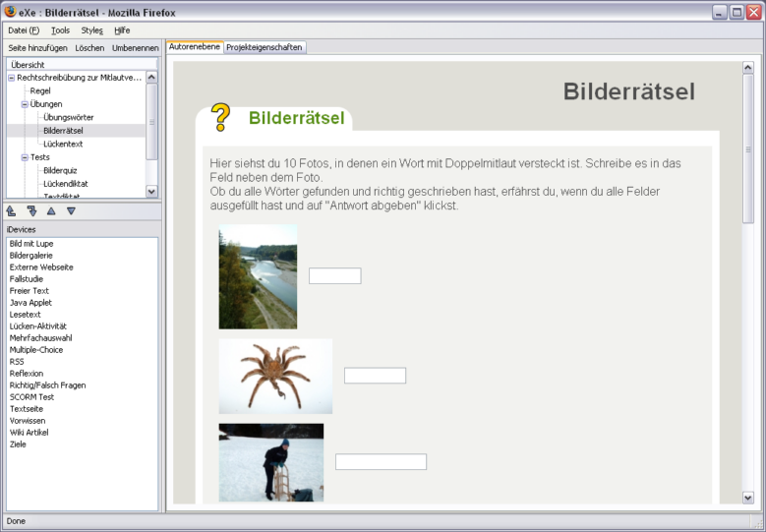Add Wiki Artikel iDevice

pyautogui.click(x=29, y=433)
